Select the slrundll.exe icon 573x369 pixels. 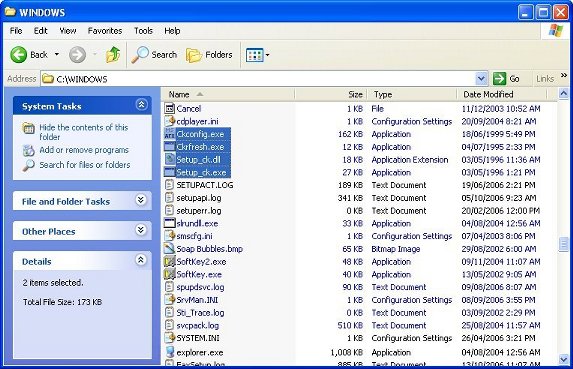pos(170,223)
